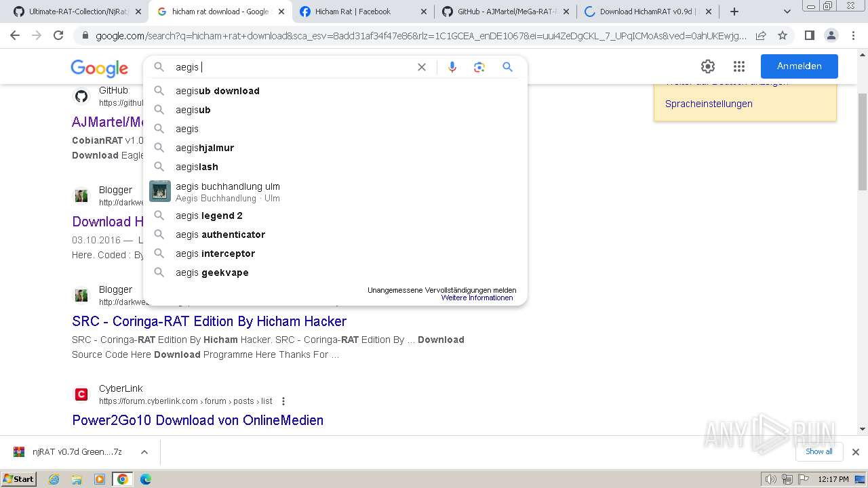
Task: Open File Explorer from taskbar
Action: tap(77, 479)
